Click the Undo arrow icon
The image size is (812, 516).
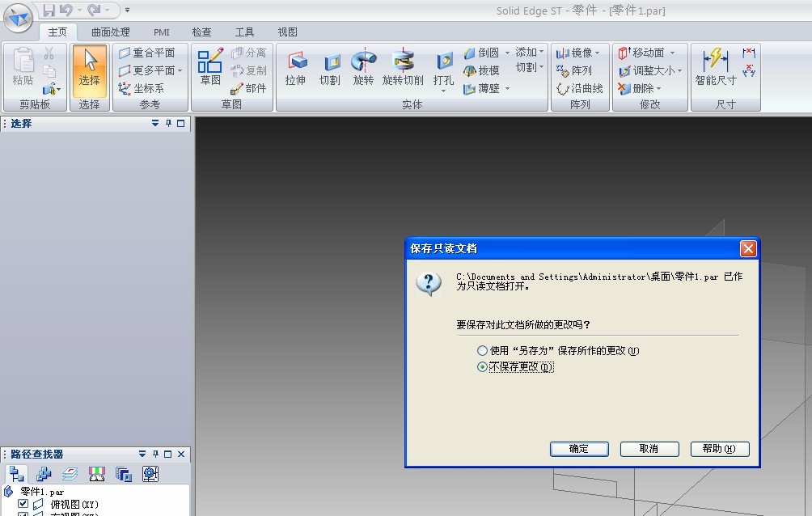pos(66,10)
